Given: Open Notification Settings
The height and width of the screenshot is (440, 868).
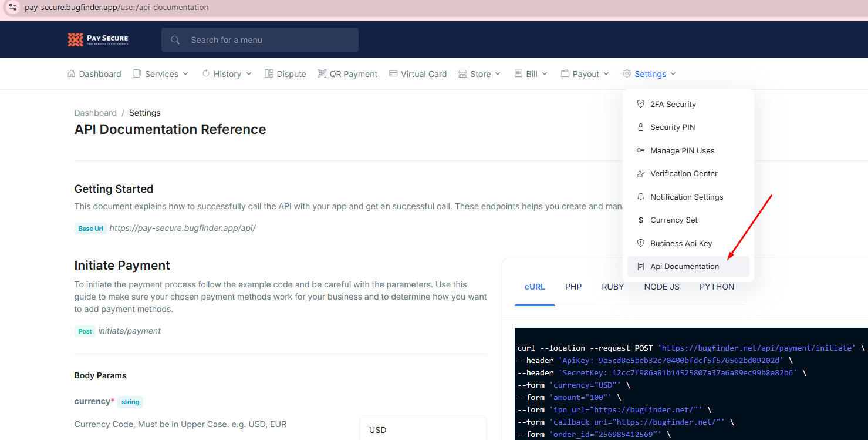Looking at the screenshot, I should (x=688, y=197).
